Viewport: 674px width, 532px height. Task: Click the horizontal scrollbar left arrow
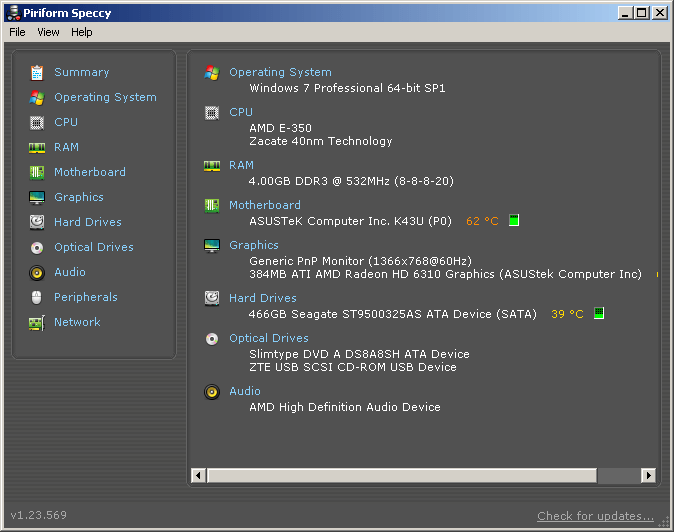click(198, 475)
